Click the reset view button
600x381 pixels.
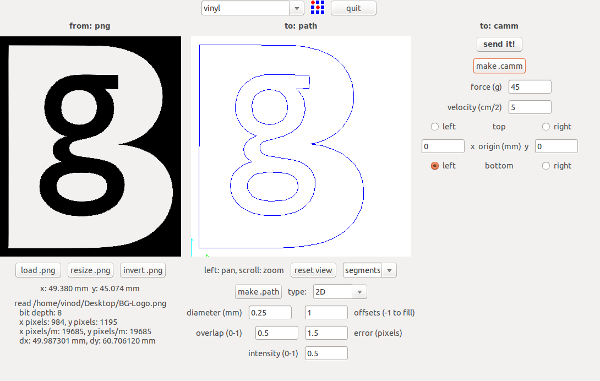click(x=313, y=270)
